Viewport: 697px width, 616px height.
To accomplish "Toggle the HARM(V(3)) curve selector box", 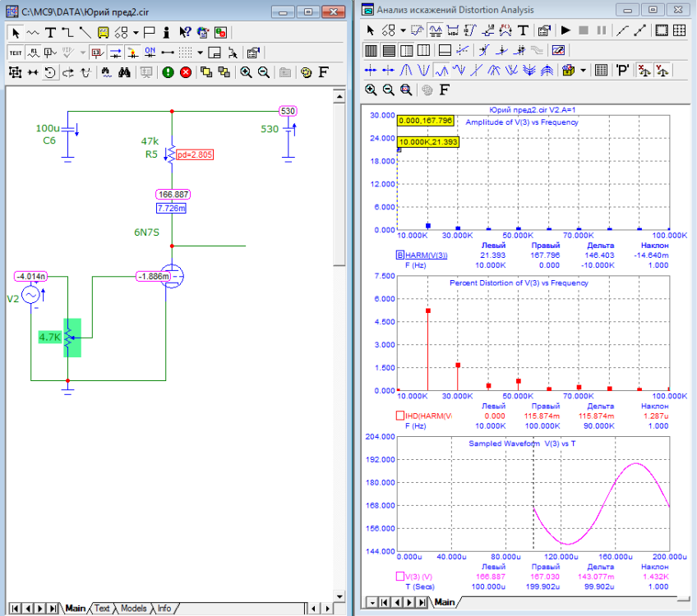I will pos(401,255).
